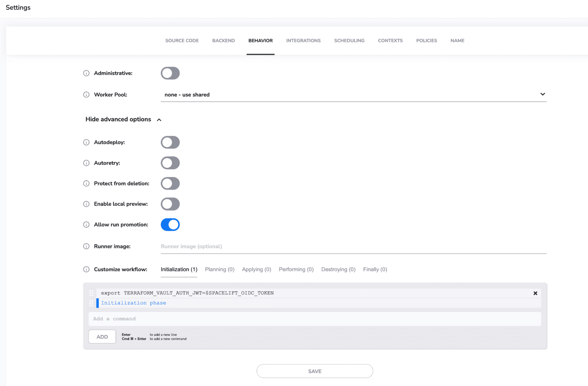
Task: Click info icon beside Autodeploy
Action: tap(86, 142)
